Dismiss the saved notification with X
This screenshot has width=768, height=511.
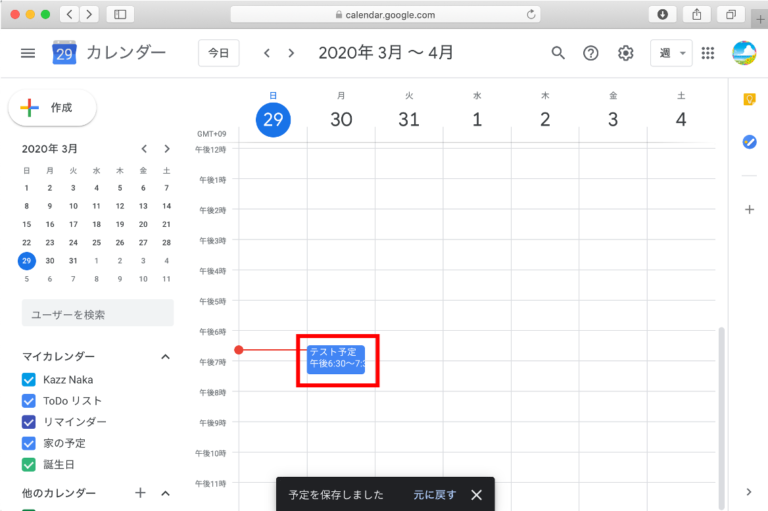click(476, 495)
